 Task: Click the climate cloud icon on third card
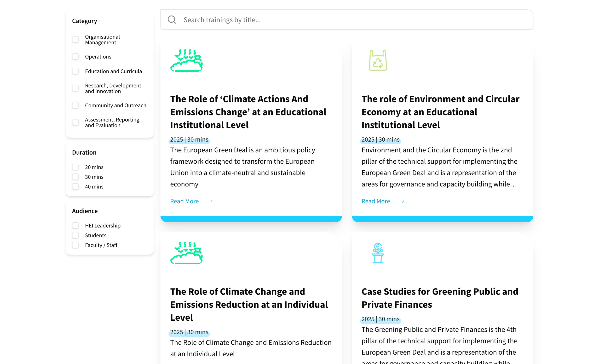point(186,253)
